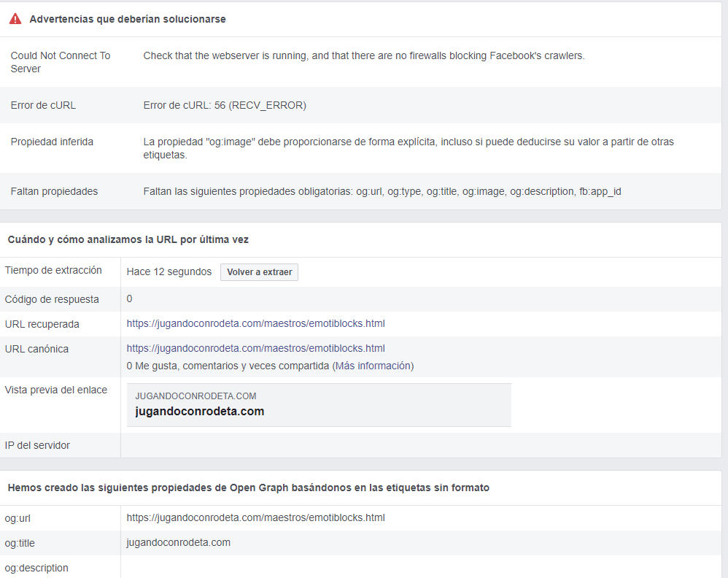Click the 'Error de cURL' row label
This screenshot has width=728, height=578.
coord(43,106)
